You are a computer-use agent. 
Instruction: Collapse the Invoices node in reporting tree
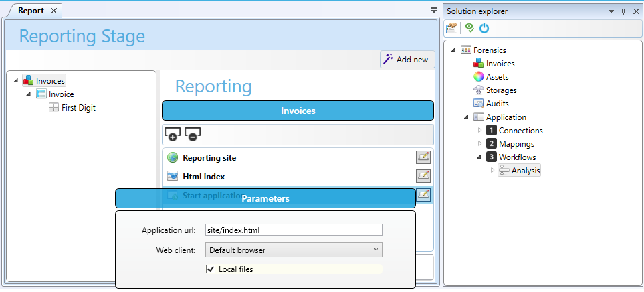pyautogui.click(x=15, y=80)
